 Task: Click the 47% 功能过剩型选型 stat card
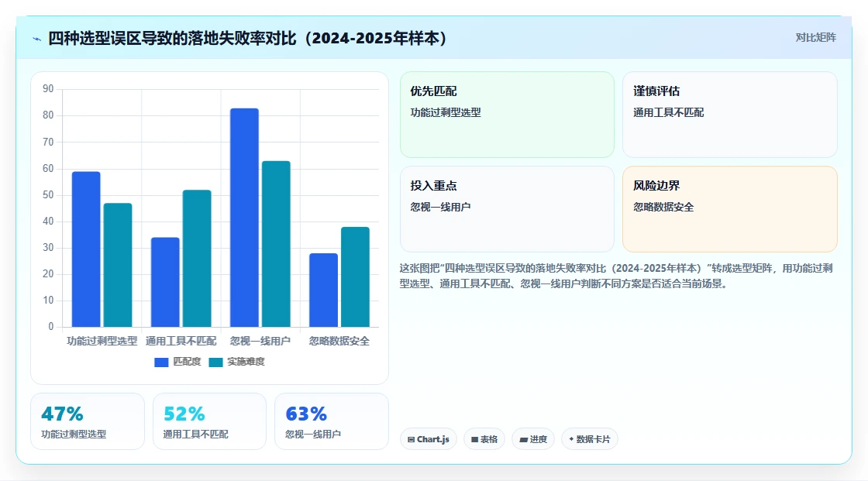point(88,422)
